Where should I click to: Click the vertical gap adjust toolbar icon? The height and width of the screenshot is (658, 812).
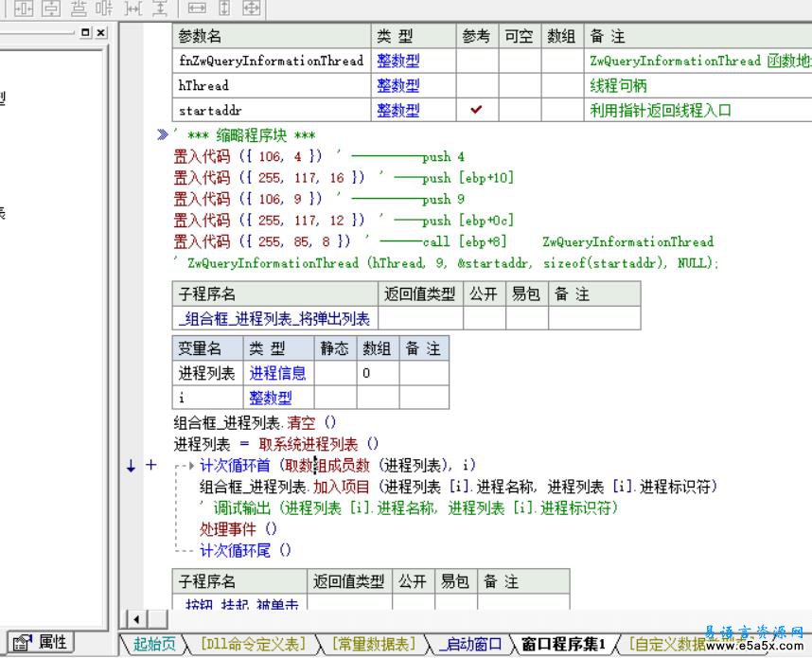(160, 9)
